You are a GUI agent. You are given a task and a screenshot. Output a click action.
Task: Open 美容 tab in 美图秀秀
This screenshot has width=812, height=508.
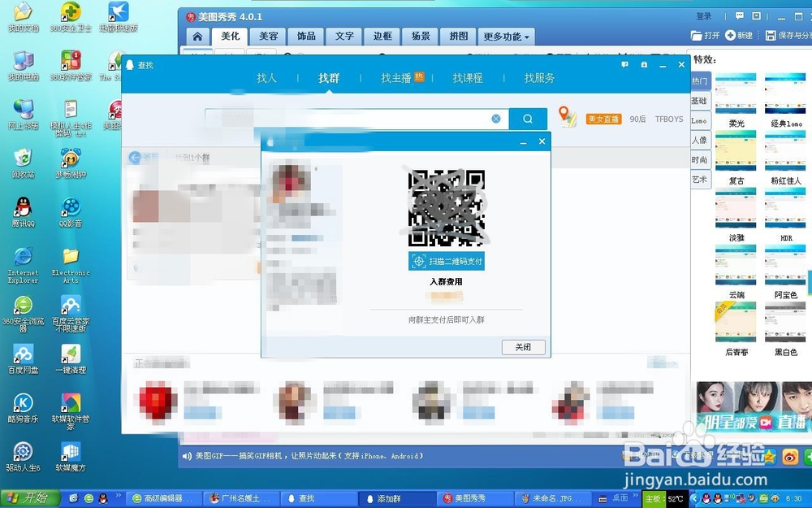click(268, 37)
